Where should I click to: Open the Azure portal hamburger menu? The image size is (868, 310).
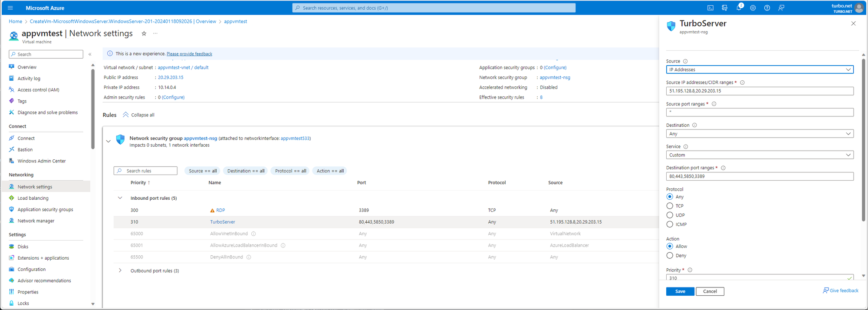(x=10, y=8)
